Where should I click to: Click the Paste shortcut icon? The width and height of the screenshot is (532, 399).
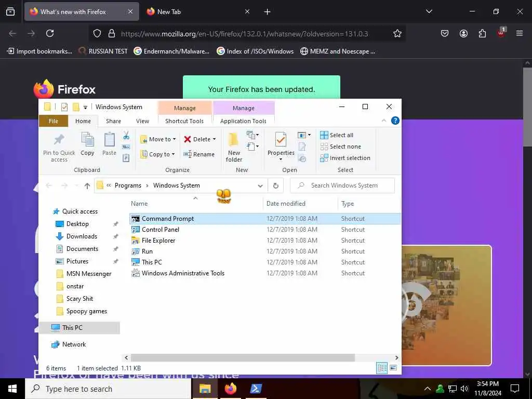point(126,158)
